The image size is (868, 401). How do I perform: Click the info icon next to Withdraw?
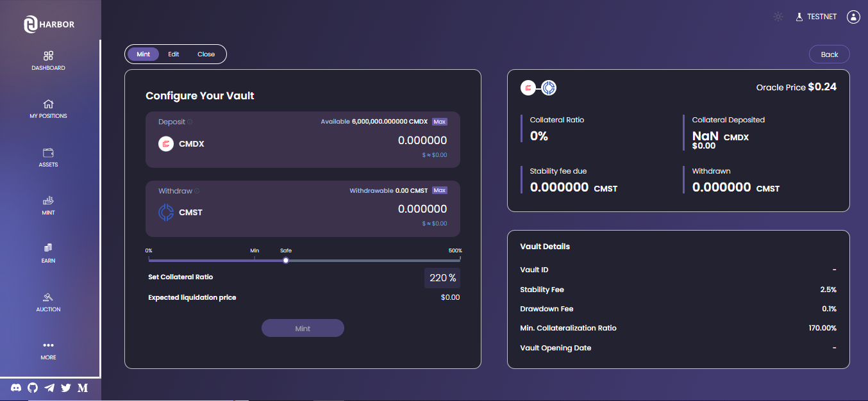click(197, 191)
